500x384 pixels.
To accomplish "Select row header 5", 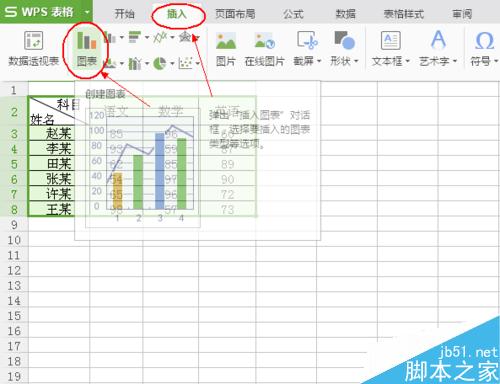I will [14, 164].
